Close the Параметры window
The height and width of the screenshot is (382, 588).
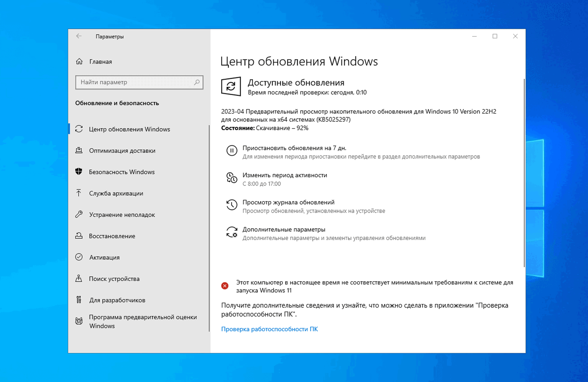tap(515, 36)
